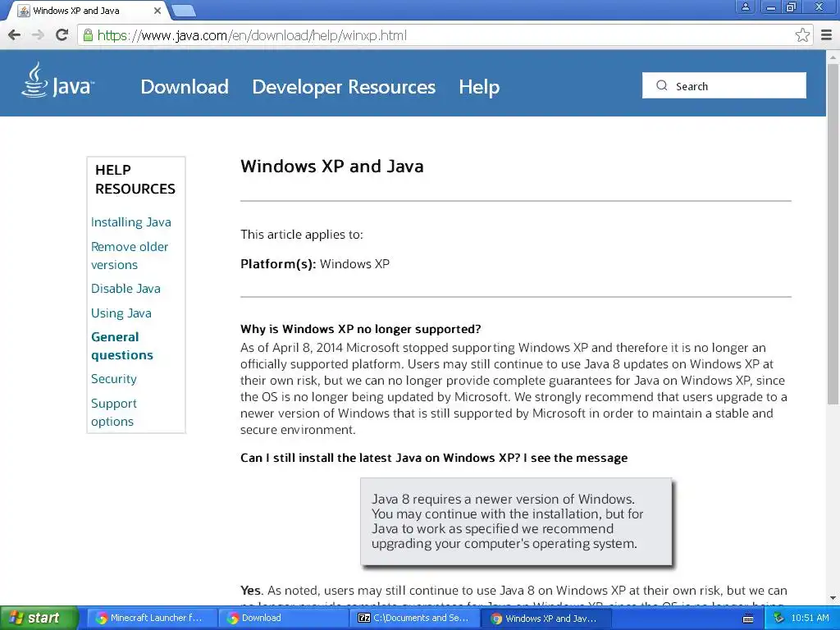
Task: Click the tray icon next to the clock
Action: 779,619
